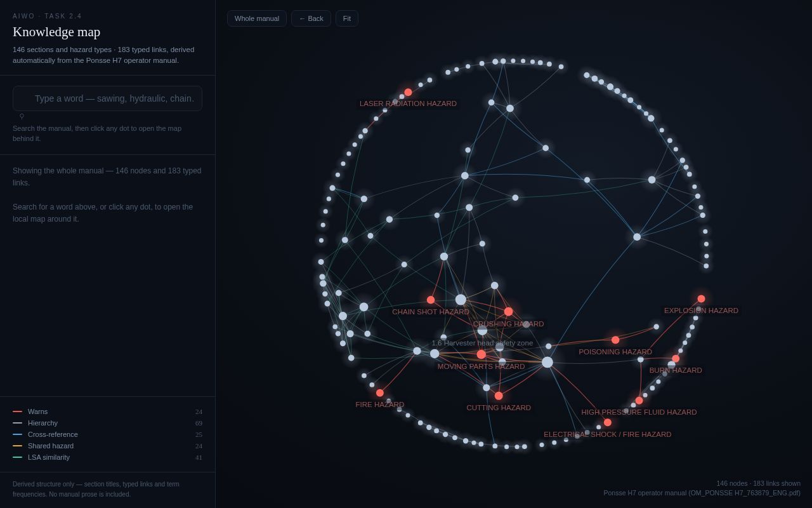This screenshot has width=812, height=508.
Task: Click the Knowledge map heading
Action: point(56,32)
